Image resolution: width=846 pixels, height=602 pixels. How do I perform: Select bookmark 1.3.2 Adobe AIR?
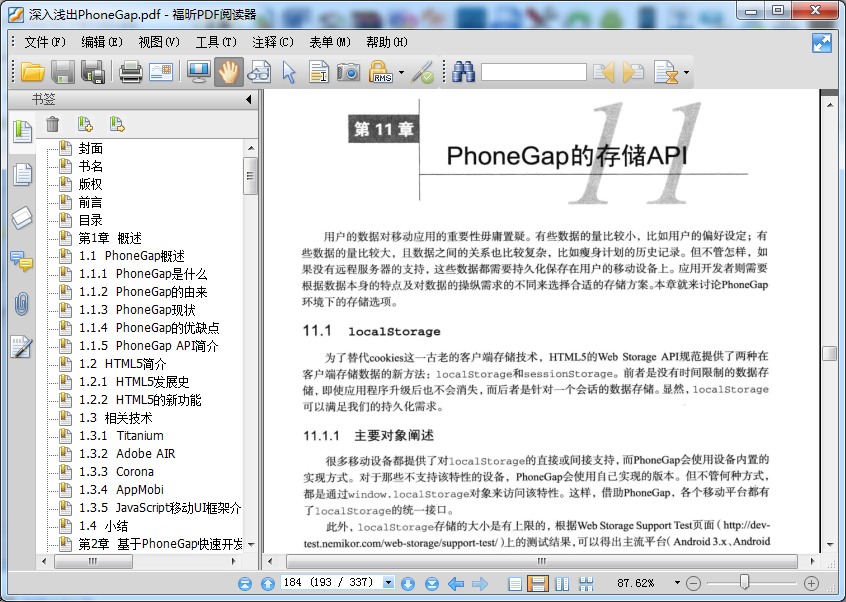coord(127,454)
